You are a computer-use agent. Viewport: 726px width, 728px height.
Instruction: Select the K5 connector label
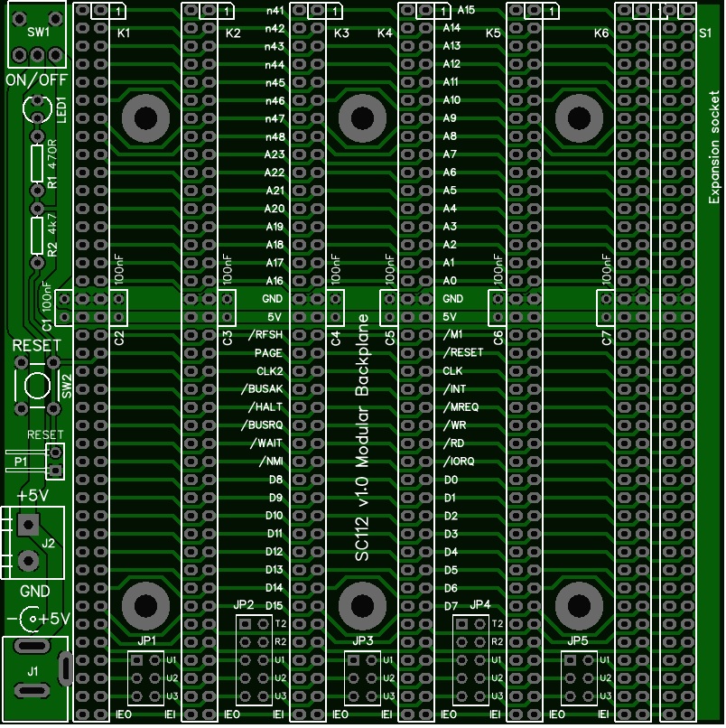493,33
